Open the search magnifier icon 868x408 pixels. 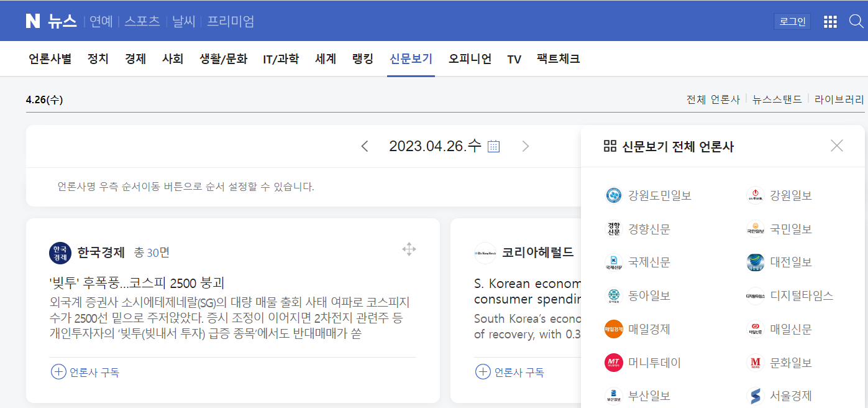[x=856, y=21]
